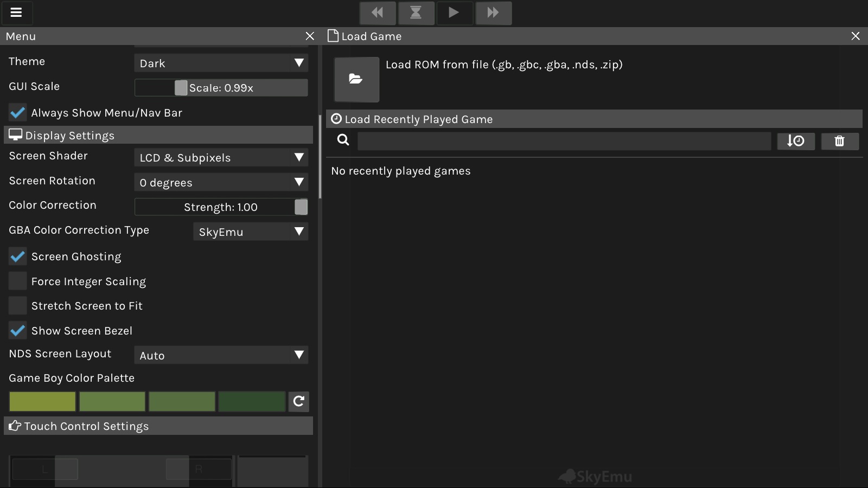Screen dimensions: 868x488
Task: Collapse the Touch Control Settings section
Action: pyautogui.click(x=158, y=426)
